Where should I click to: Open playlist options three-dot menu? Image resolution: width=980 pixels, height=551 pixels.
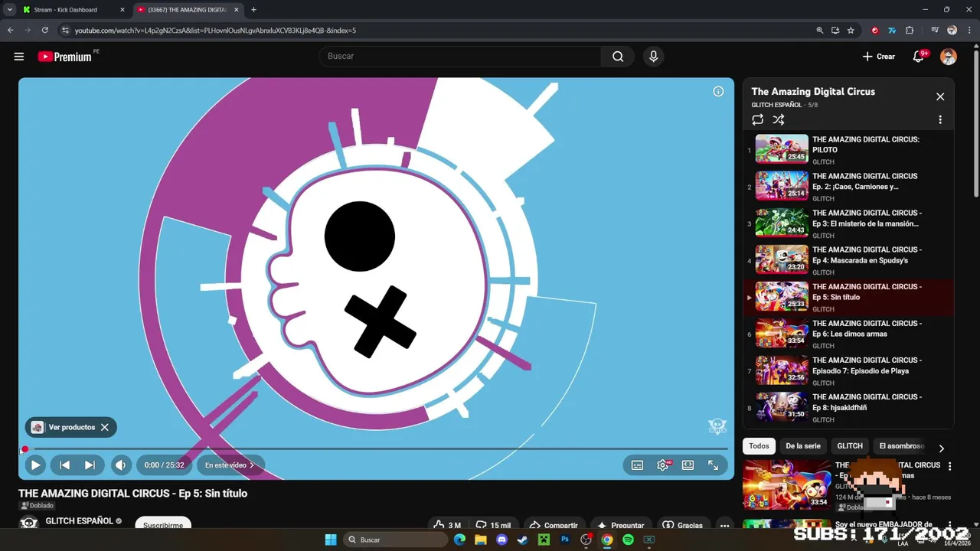pos(940,119)
